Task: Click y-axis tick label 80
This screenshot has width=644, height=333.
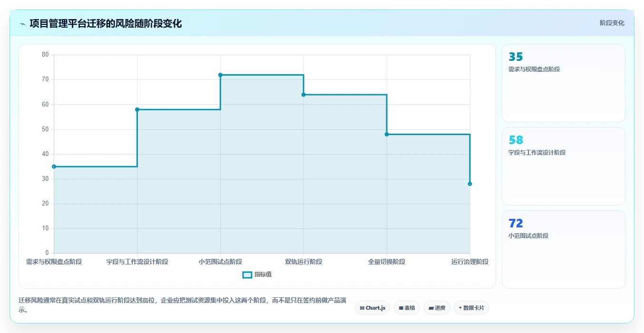Action: [45, 55]
